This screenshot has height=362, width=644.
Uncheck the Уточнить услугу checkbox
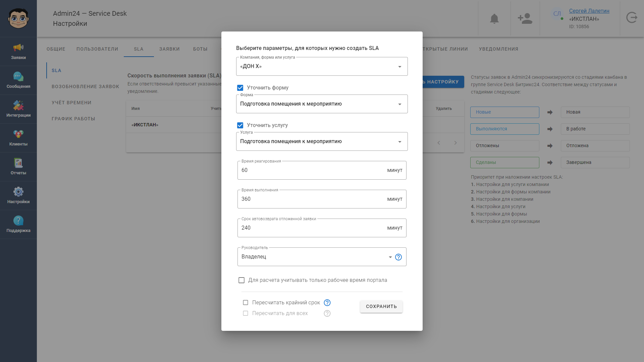click(240, 125)
